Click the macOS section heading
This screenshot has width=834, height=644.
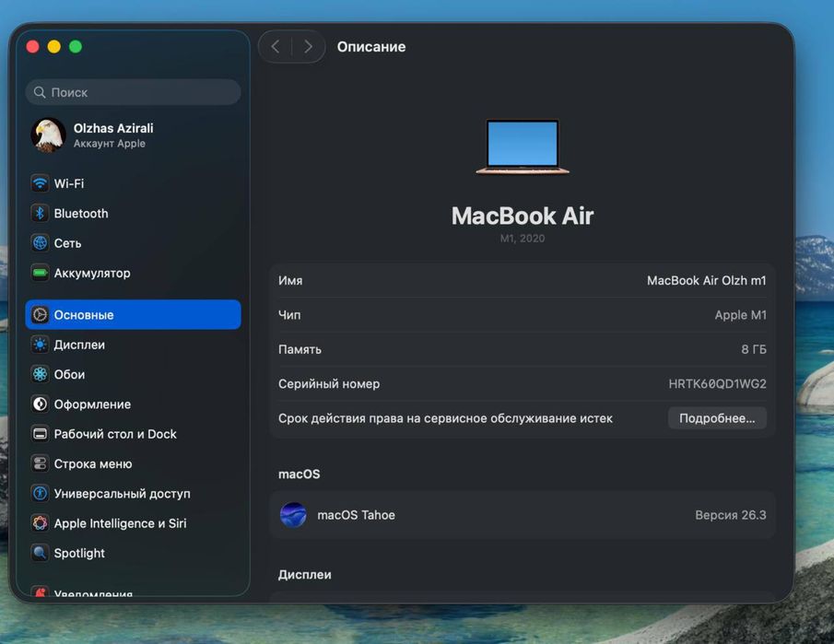pyautogui.click(x=299, y=474)
